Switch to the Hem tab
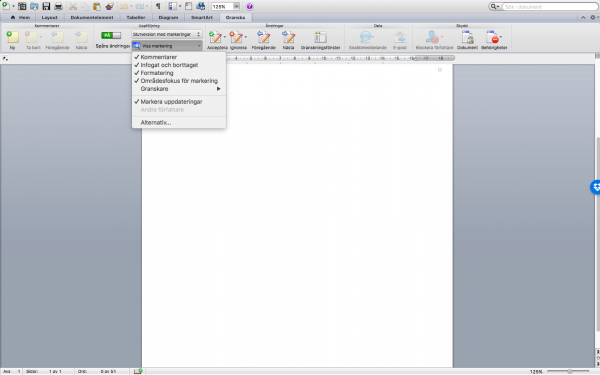 20,18
